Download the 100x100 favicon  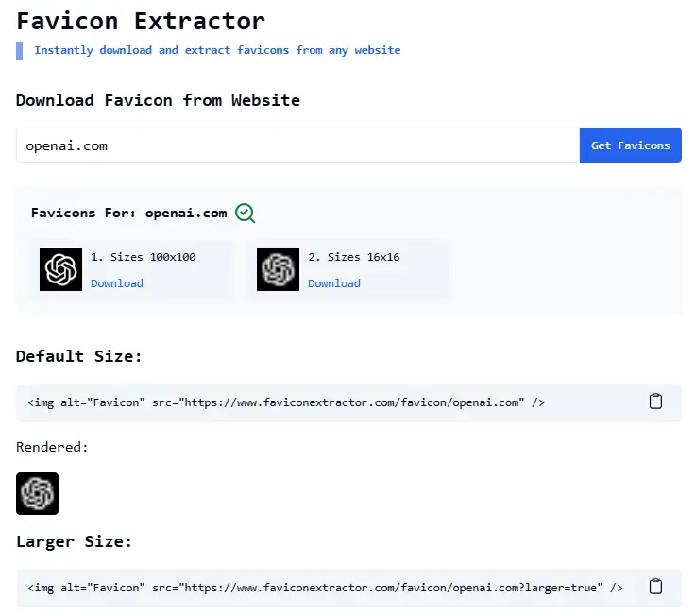(117, 283)
